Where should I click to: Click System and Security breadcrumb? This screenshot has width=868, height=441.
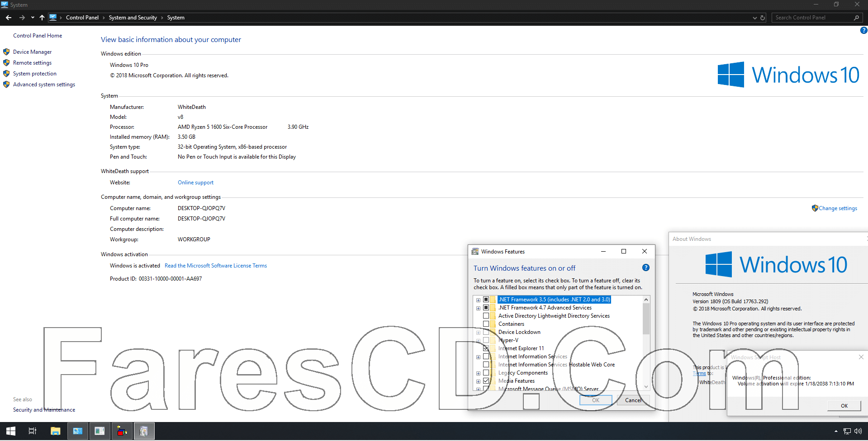[133, 18]
